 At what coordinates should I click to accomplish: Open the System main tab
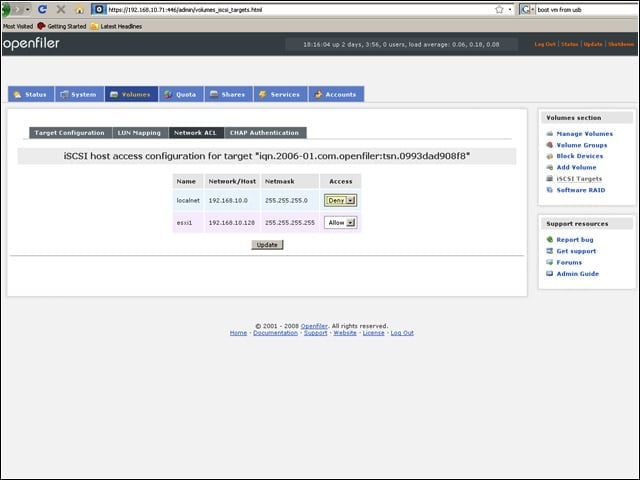point(79,94)
